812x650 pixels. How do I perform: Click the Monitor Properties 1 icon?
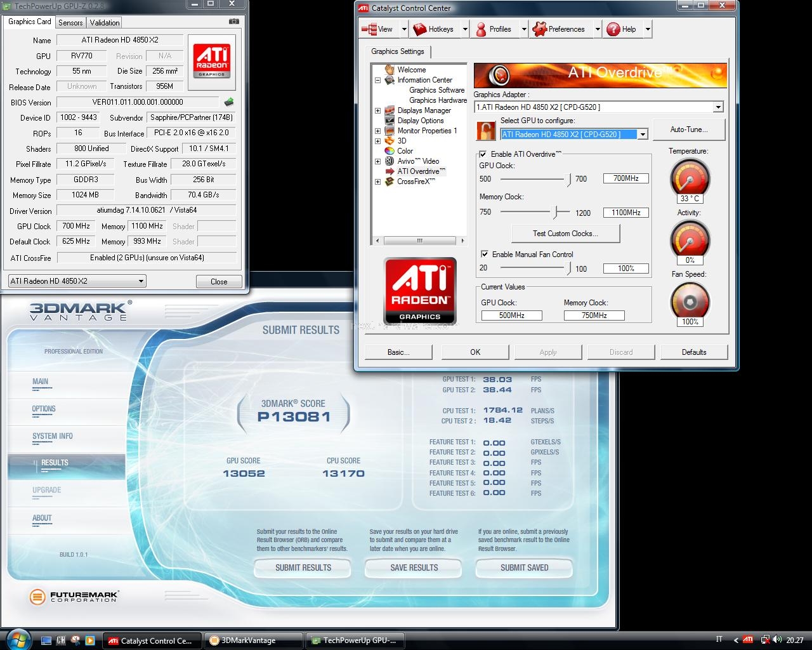tap(390, 131)
